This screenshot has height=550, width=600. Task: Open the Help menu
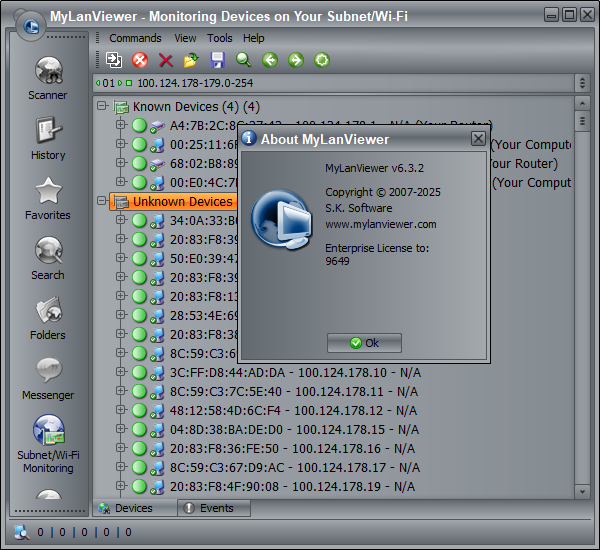[x=254, y=38]
